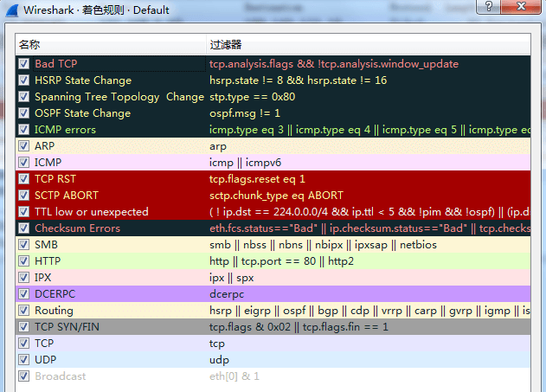Select Spanning Tree Topology Change name
546x392 pixels.
point(119,96)
